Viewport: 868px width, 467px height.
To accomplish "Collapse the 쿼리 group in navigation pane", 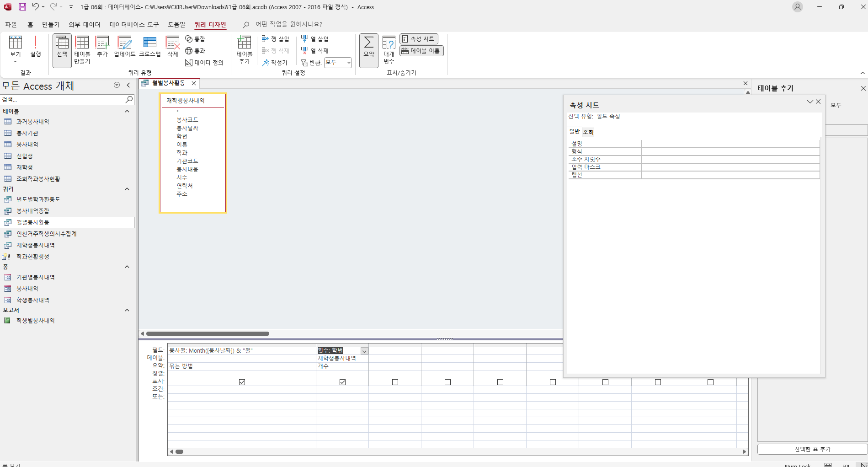I will (x=127, y=189).
